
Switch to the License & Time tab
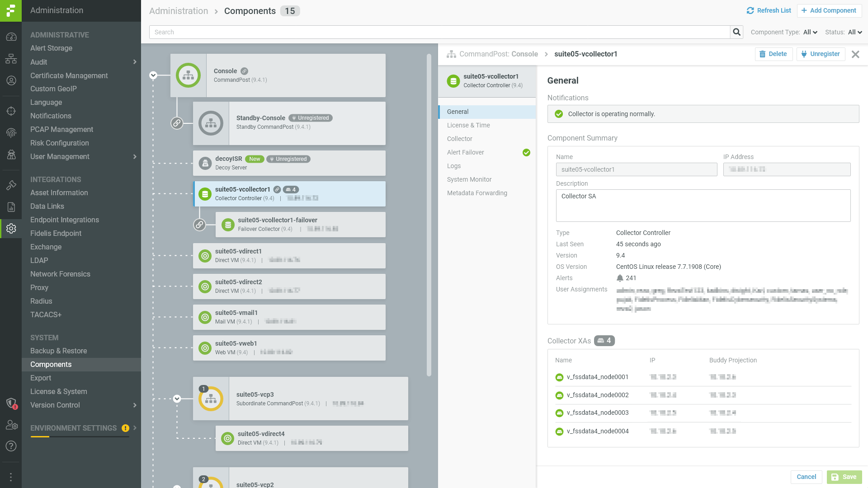coord(468,125)
